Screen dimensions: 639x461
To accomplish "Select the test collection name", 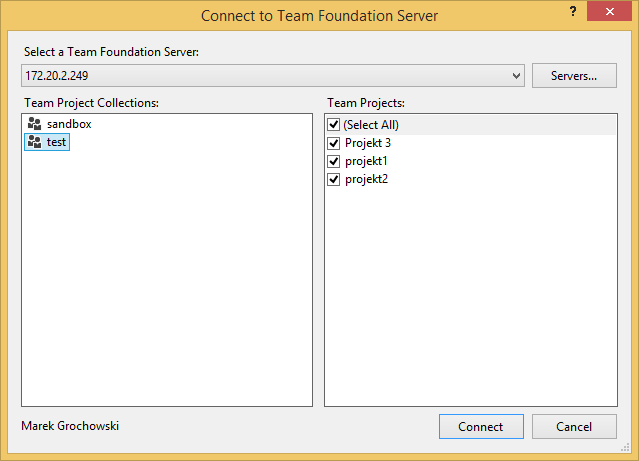I will click(57, 143).
